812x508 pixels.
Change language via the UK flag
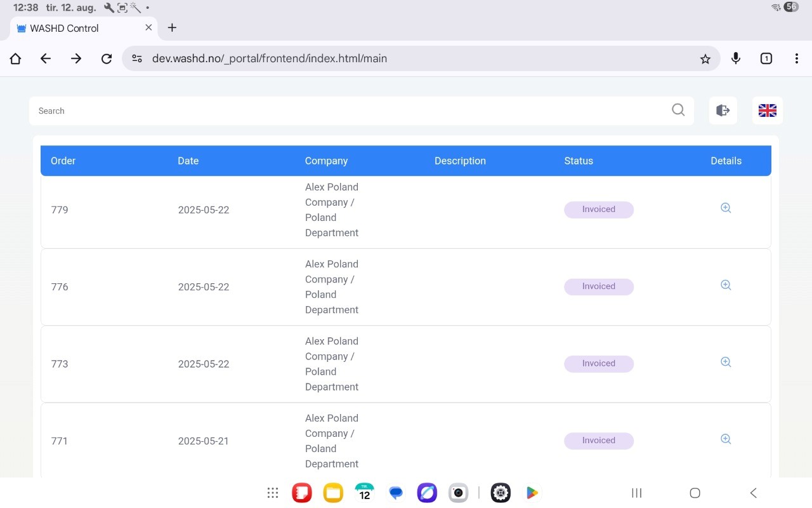click(767, 110)
